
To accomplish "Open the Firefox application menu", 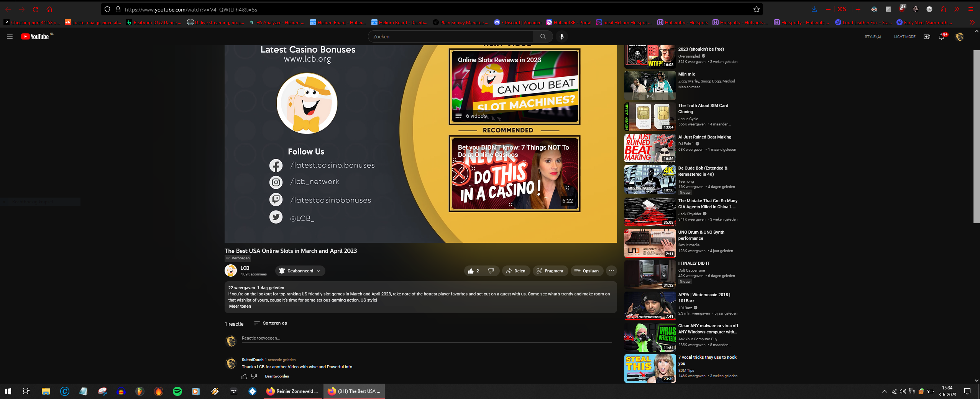I will click(971, 10).
